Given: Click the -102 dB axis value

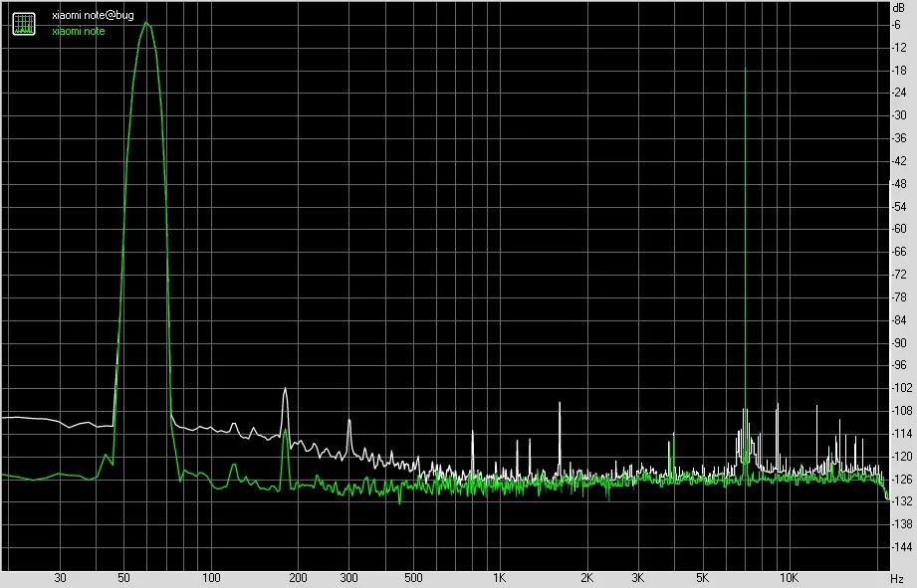Looking at the screenshot, I should (x=901, y=387).
